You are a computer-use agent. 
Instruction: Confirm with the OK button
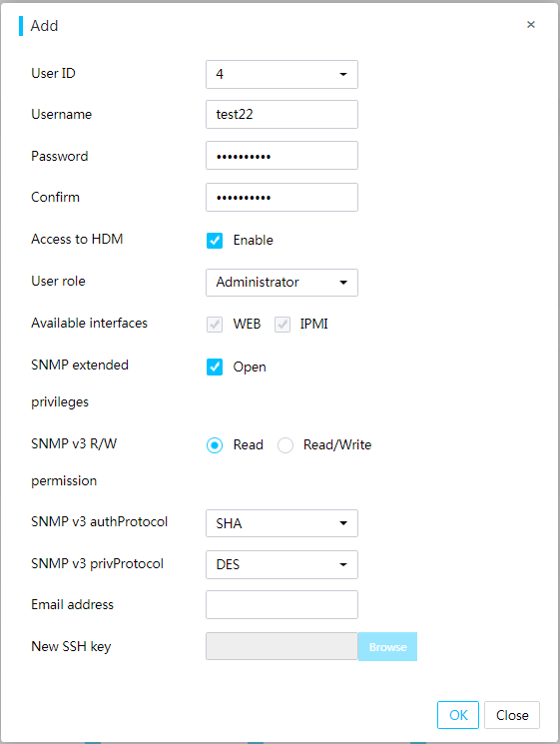coord(458,715)
